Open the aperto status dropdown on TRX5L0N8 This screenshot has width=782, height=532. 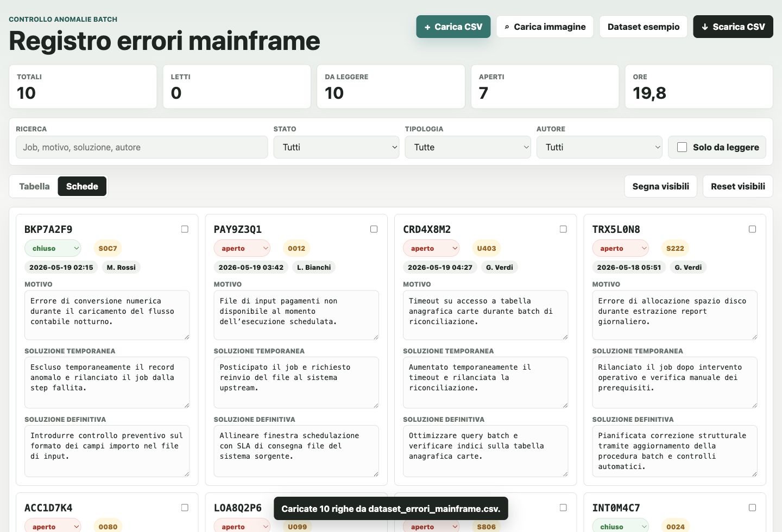[x=620, y=248]
